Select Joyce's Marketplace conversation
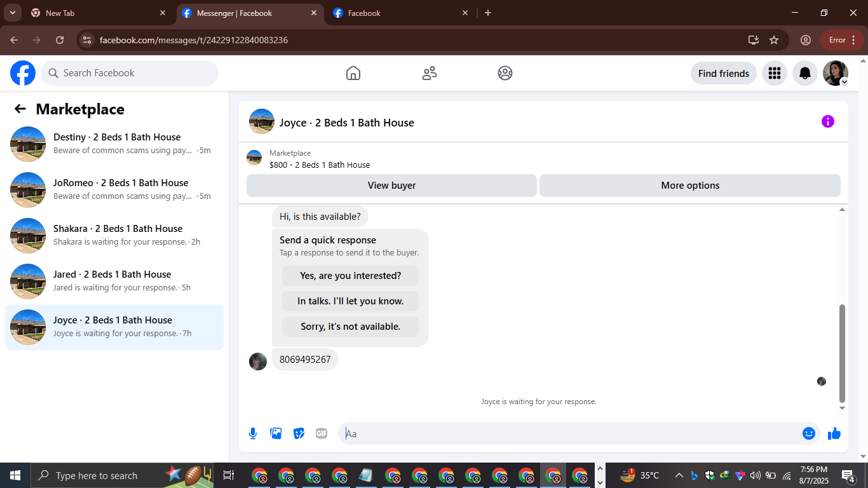This screenshot has width=868, height=488. 114,327
